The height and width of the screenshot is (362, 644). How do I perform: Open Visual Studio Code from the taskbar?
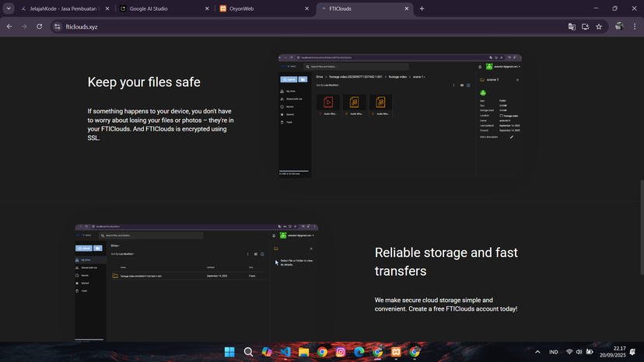coord(285,352)
